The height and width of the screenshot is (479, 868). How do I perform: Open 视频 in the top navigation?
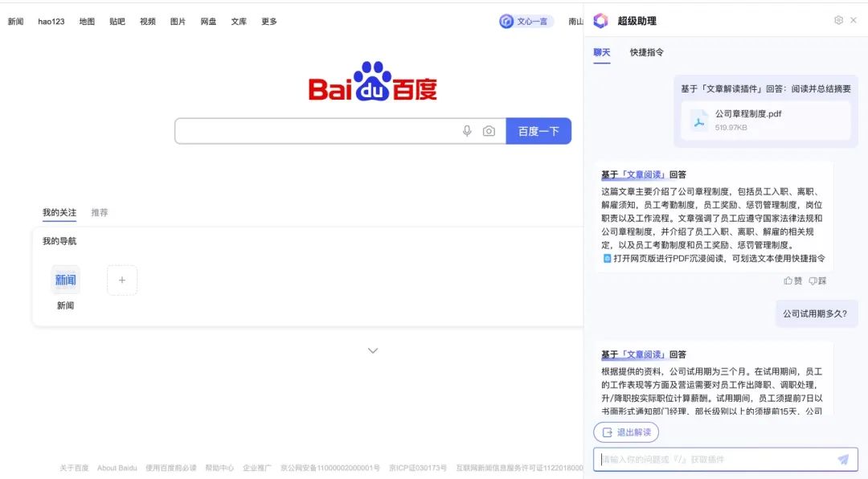click(x=148, y=22)
